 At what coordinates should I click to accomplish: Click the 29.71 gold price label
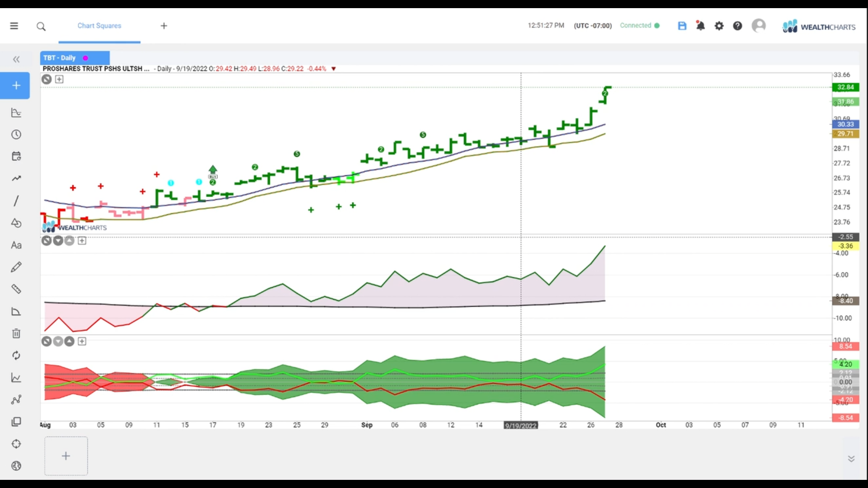pos(845,134)
